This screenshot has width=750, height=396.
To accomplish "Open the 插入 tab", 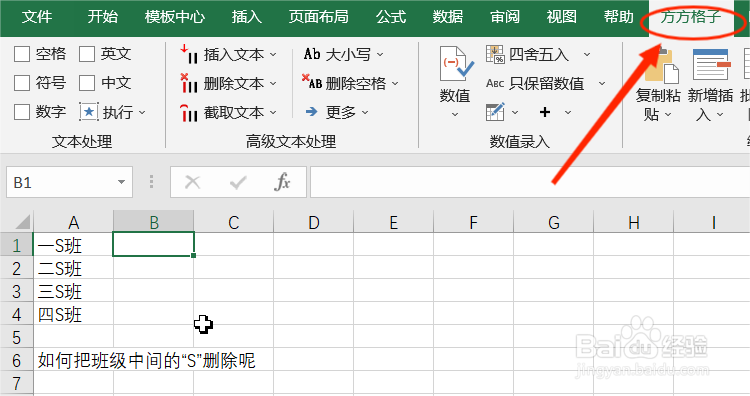I will [247, 17].
